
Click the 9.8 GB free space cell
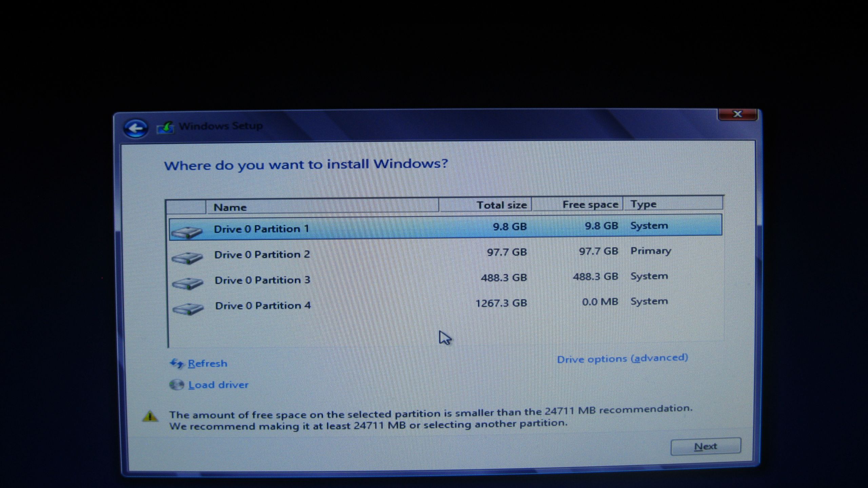[x=601, y=226]
